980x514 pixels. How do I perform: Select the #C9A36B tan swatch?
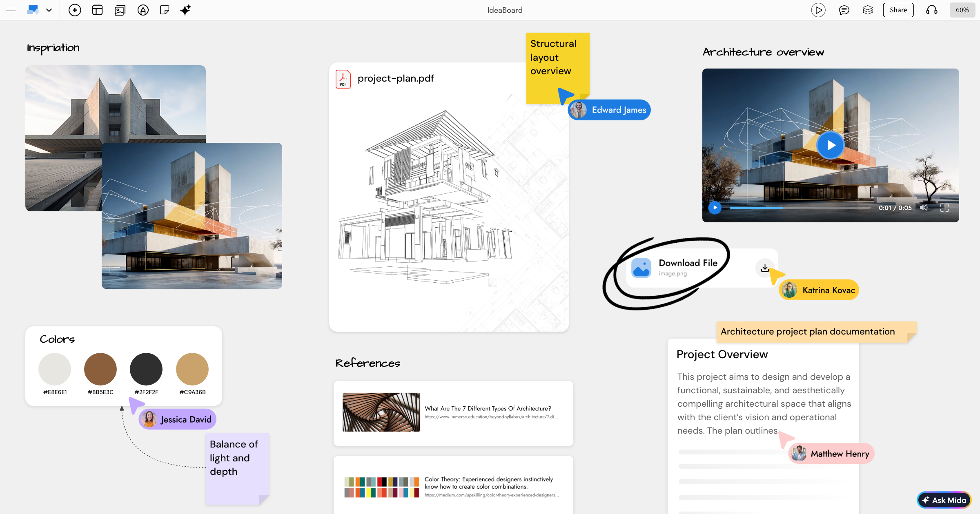pyautogui.click(x=192, y=369)
